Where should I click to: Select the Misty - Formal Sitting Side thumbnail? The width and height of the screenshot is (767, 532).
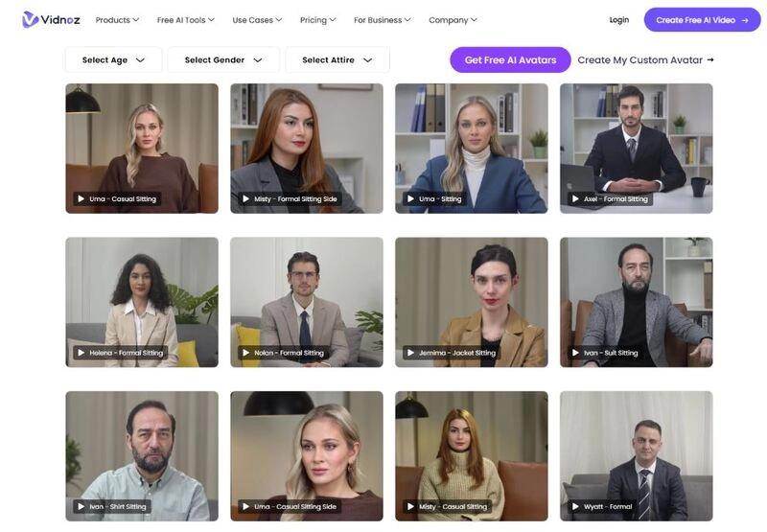click(307, 149)
